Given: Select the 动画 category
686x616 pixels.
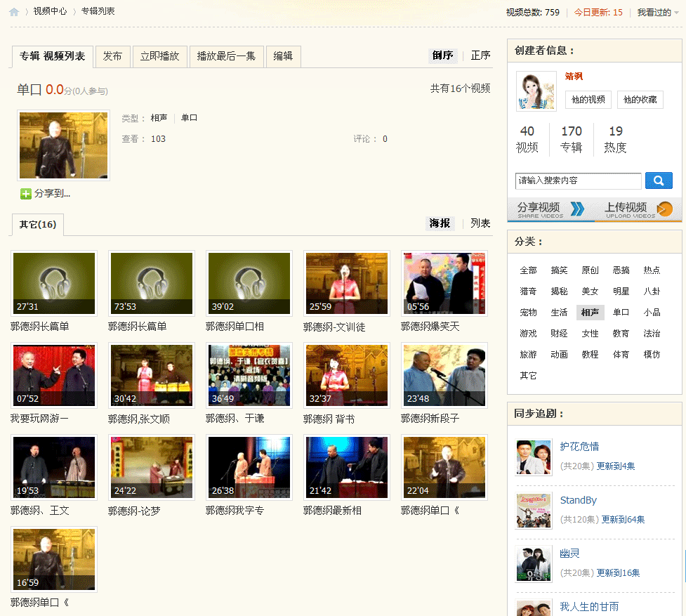Looking at the screenshot, I should coord(559,355).
